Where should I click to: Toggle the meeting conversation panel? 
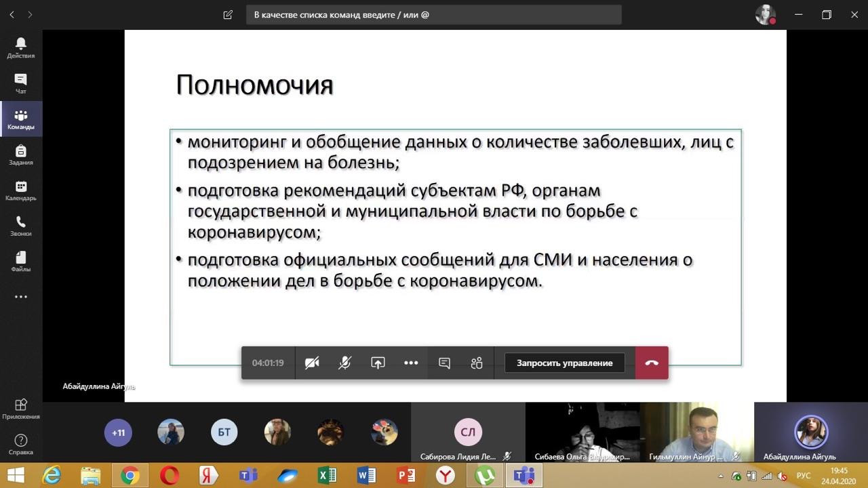click(x=444, y=363)
